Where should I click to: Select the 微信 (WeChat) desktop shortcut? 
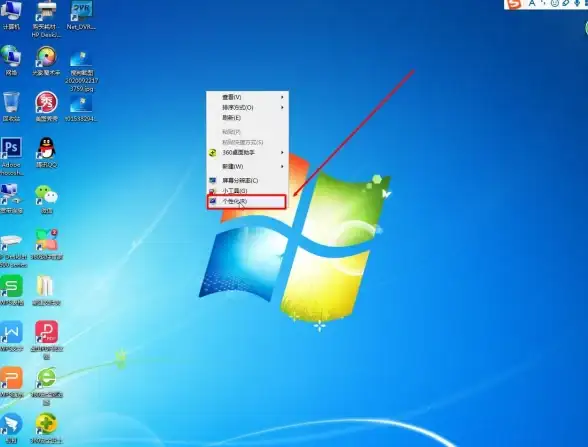pos(46,199)
